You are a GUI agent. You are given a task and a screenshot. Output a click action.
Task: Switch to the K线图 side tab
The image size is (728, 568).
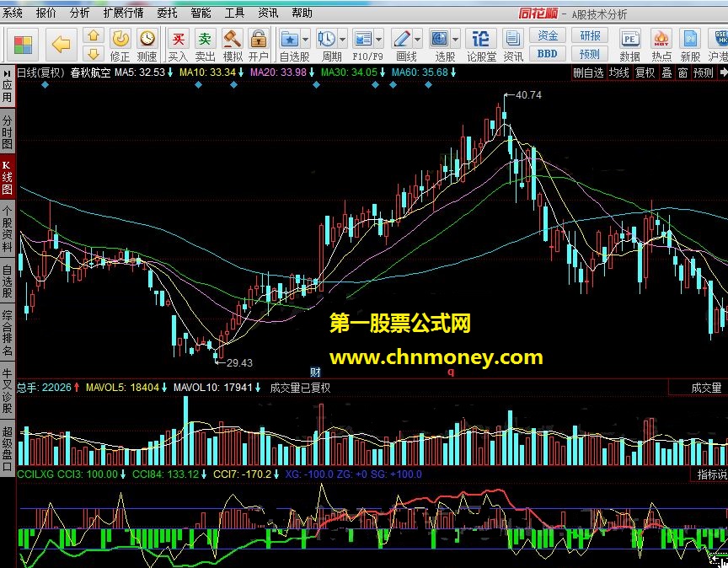[7, 178]
